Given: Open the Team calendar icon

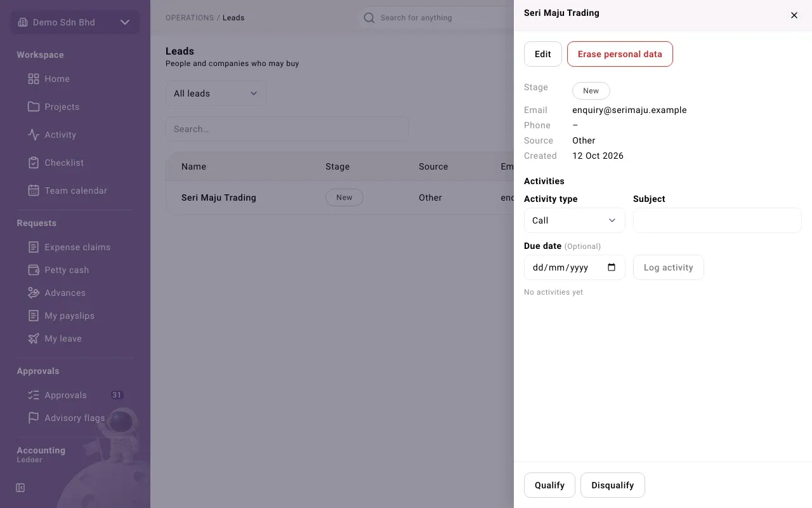Looking at the screenshot, I should tap(34, 190).
